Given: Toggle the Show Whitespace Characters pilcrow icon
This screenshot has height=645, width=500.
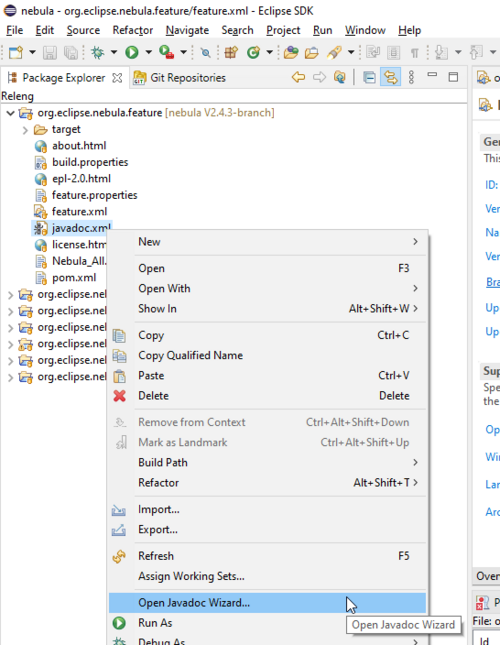Looking at the screenshot, I should 414,53.
